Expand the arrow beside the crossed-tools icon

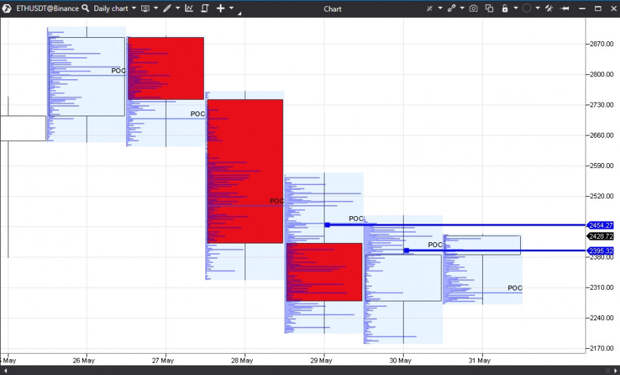[440, 8]
